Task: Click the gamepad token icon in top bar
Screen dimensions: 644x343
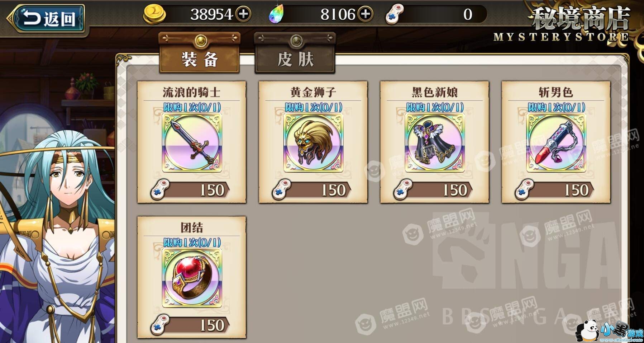Action: point(395,14)
